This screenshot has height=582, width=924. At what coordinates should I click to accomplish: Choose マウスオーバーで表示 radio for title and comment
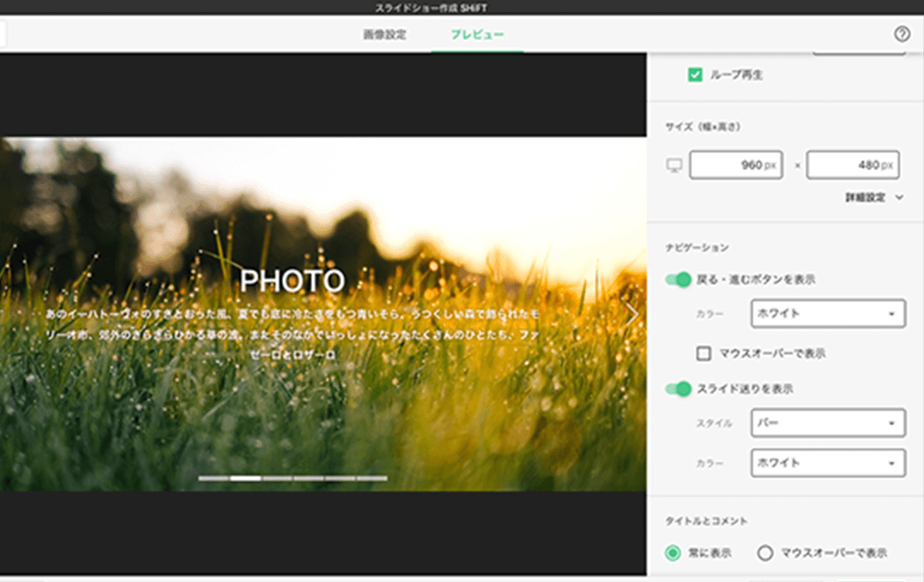coord(766,553)
